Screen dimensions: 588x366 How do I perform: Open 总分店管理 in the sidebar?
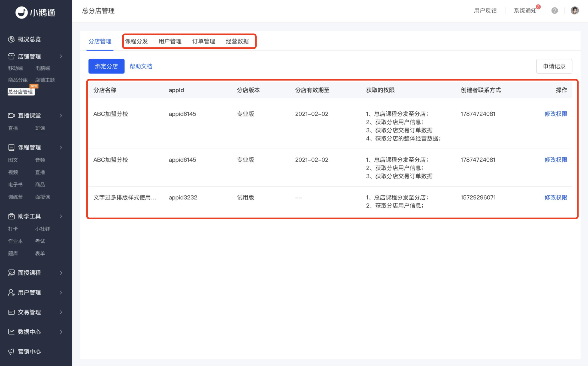coord(20,92)
